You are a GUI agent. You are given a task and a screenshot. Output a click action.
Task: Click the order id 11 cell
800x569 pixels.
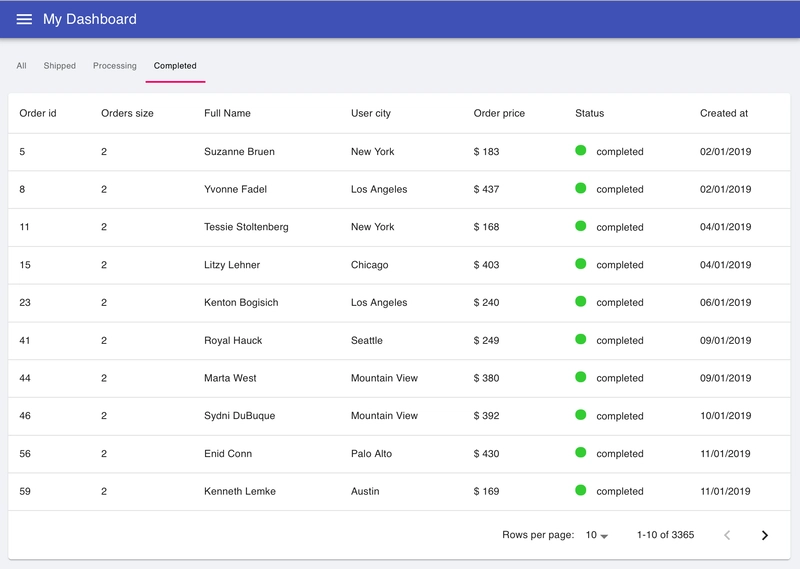pos(24,227)
